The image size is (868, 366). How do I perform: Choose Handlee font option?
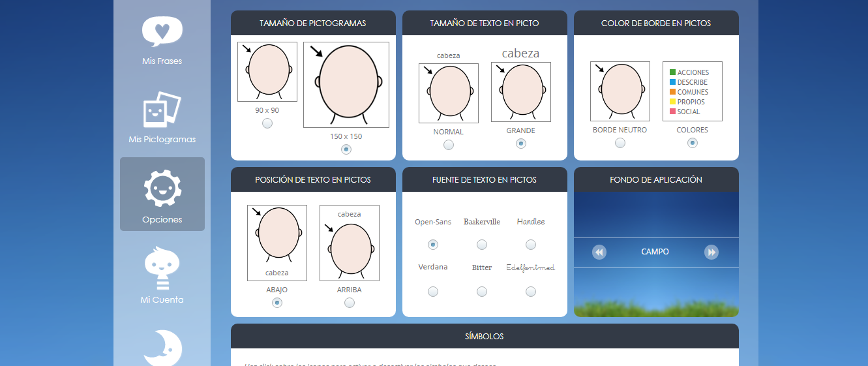pos(531,245)
